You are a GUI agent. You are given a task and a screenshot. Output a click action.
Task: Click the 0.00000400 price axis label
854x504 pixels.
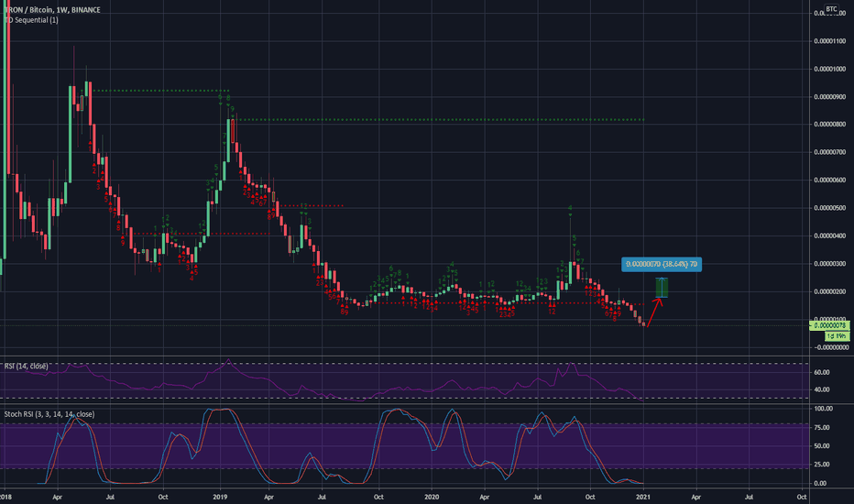(830, 236)
